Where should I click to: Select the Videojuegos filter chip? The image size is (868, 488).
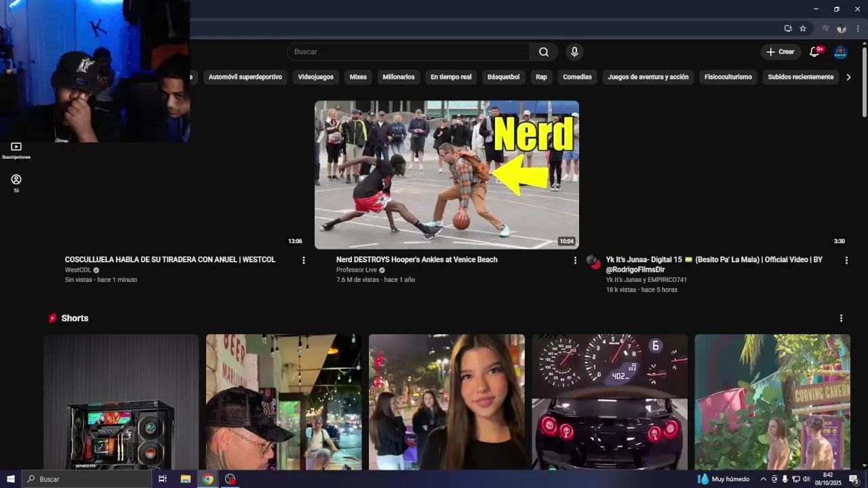316,77
